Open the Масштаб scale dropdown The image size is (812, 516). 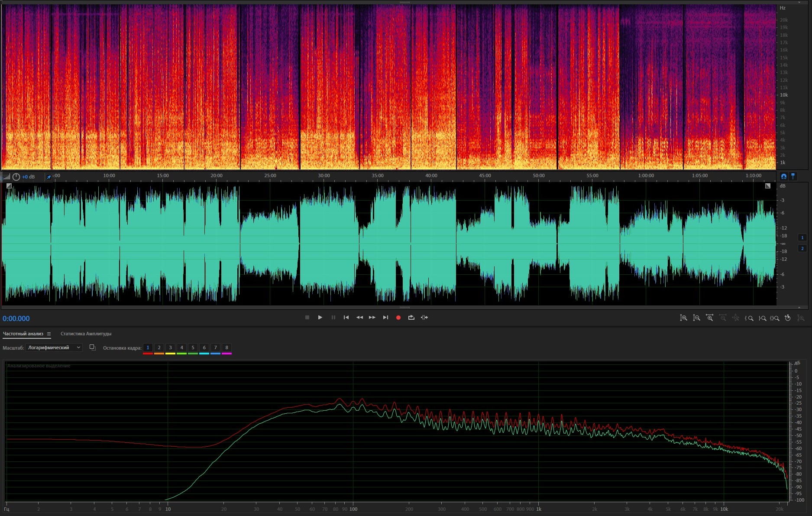coord(54,347)
